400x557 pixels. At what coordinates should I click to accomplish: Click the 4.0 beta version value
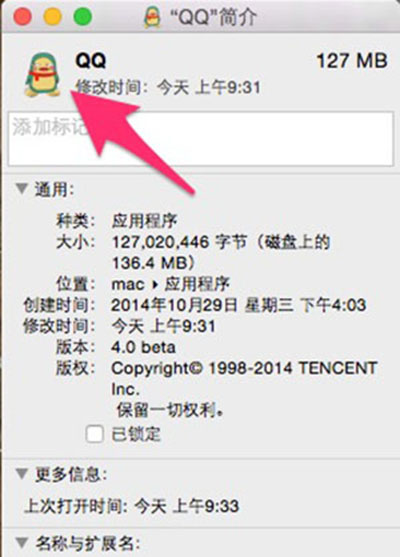[143, 347]
